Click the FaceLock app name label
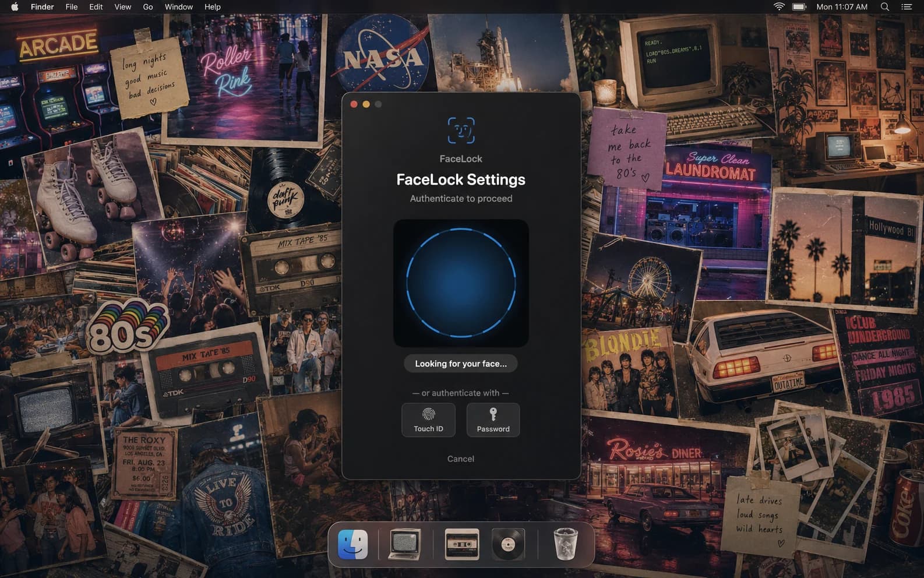Image resolution: width=924 pixels, height=578 pixels. pos(461,158)
